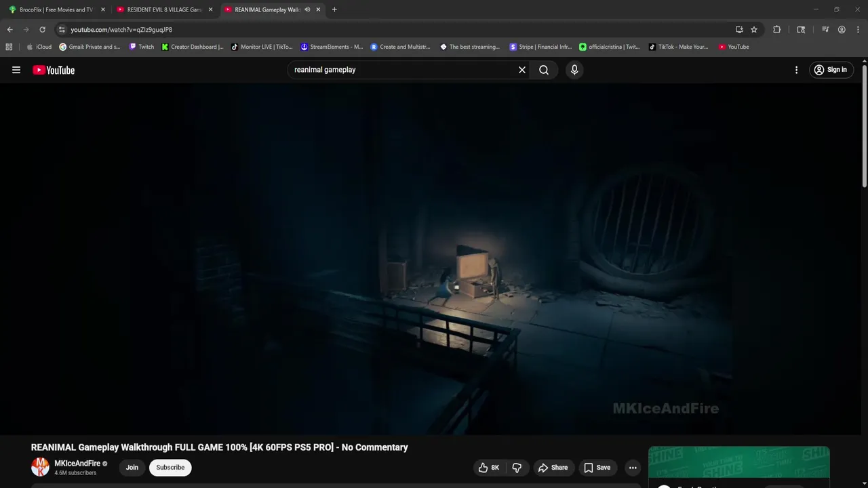
Task: Click the video player to pause
Action: coord(432,259)
